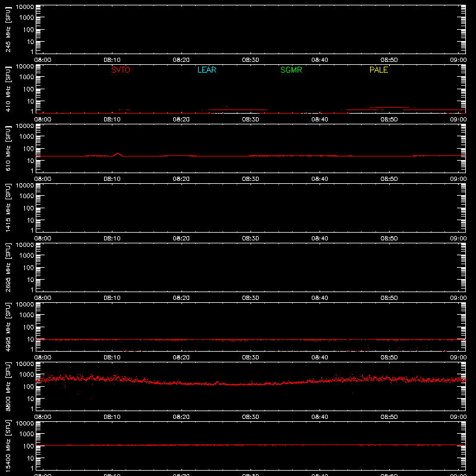This screenshot has width=476, height=476.
Task: Click 08:50 tick label under 410 MHz plot
Action: [389, 120]
